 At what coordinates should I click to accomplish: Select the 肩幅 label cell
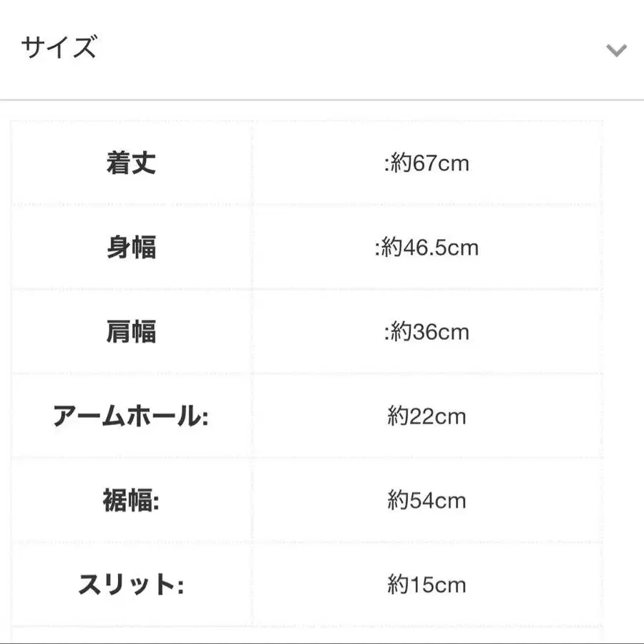131,332
